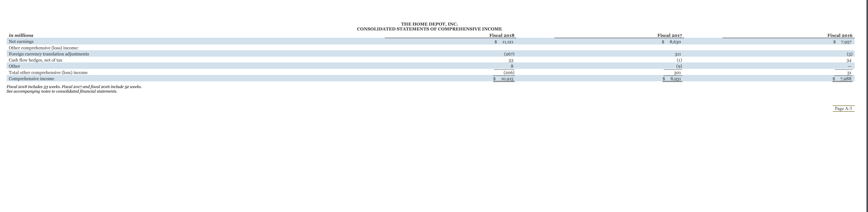Select comprehensive income value 10,915
Image resolution: width=868 pixels, height=212 pixels.
(x=507, y=79)
